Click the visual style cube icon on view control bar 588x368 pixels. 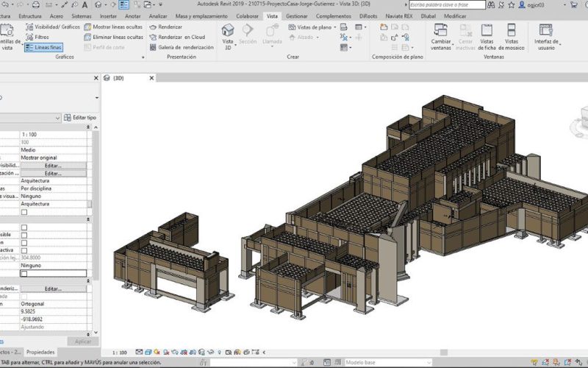(148, 353)
